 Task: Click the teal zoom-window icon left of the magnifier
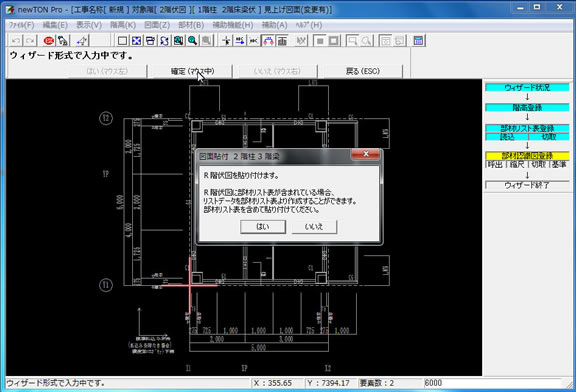[178, 40]
